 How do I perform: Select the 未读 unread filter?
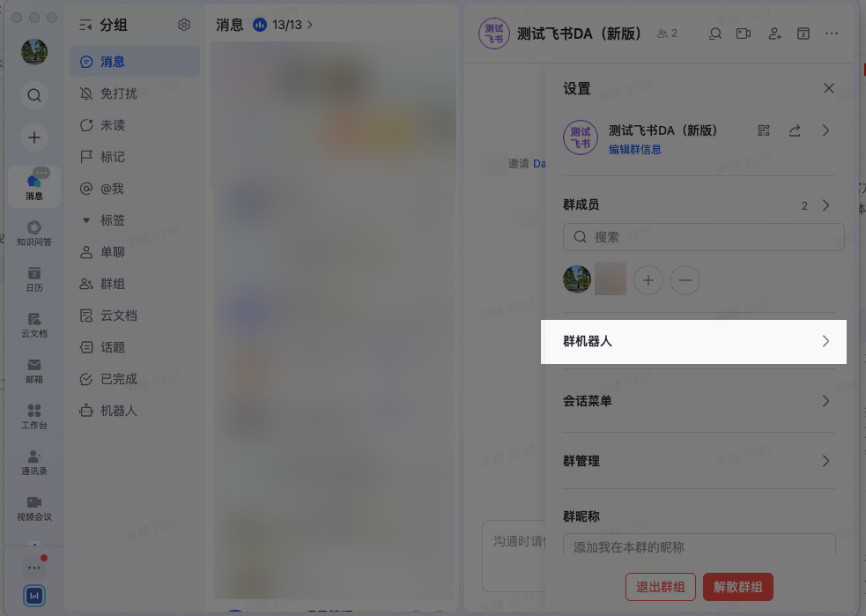[x=135, y=125]
